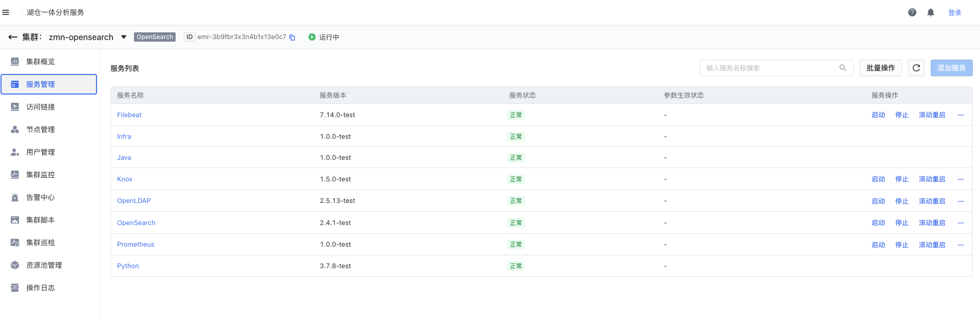Click the search magnifier icon
Image resolution: width=980 pixels, height=317 pixels.
(842, 68)
